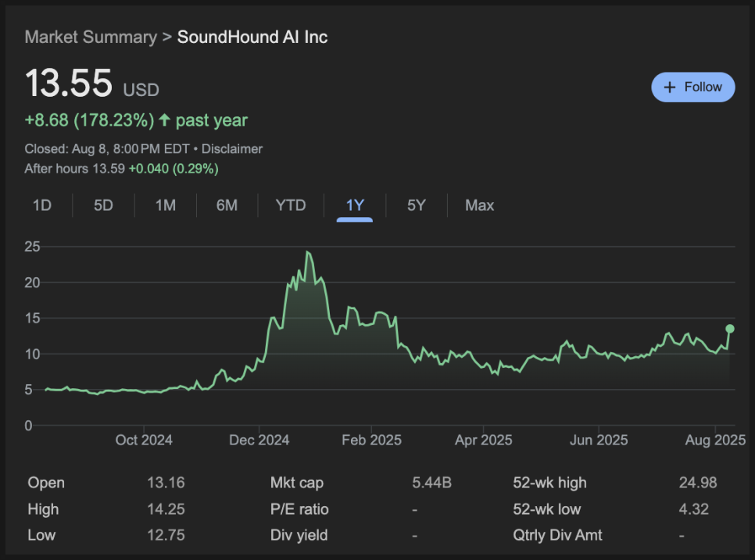Click the Feb 2025 axis label
This screenshot has height=560, width=755.
(x=372, y=440)
